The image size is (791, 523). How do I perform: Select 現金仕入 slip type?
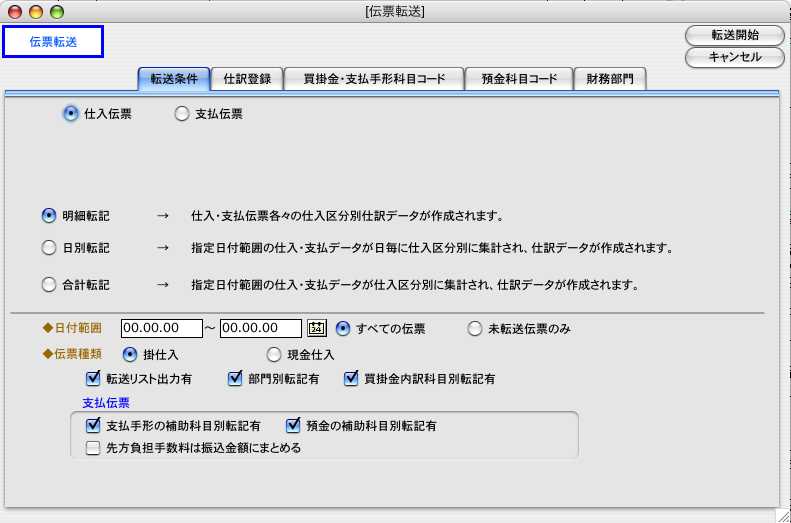[274, 354]
